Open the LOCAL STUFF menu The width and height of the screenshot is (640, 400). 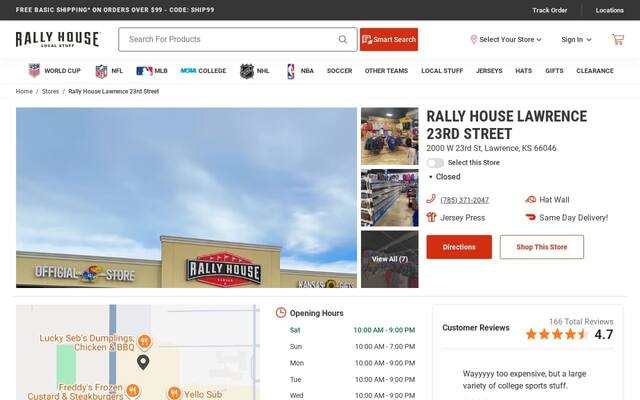442,71
